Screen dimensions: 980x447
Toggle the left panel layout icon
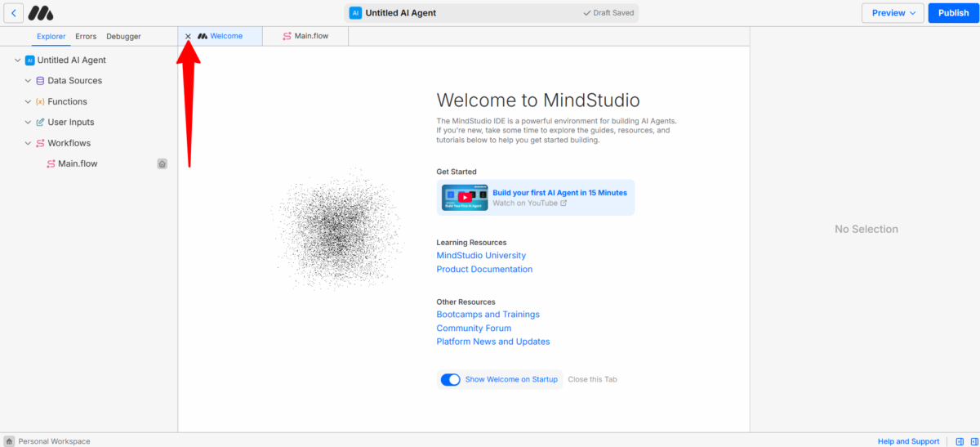(960, 441)
